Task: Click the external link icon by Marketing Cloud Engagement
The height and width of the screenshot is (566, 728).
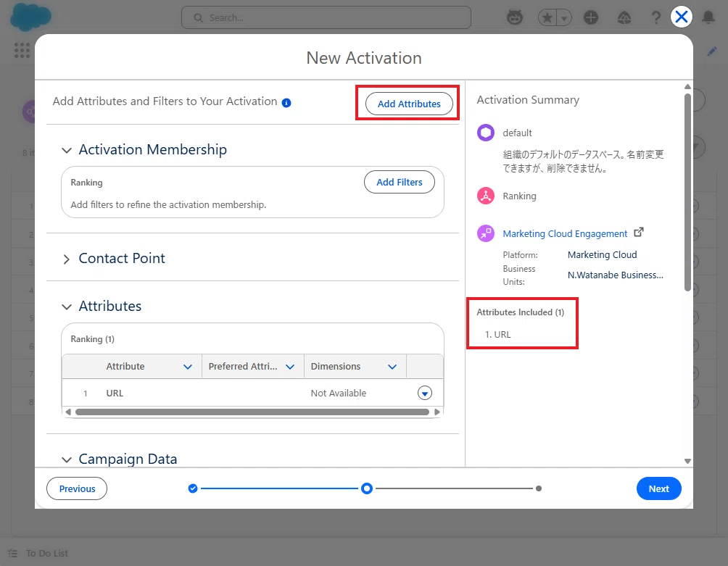Action: pos(639,232)
